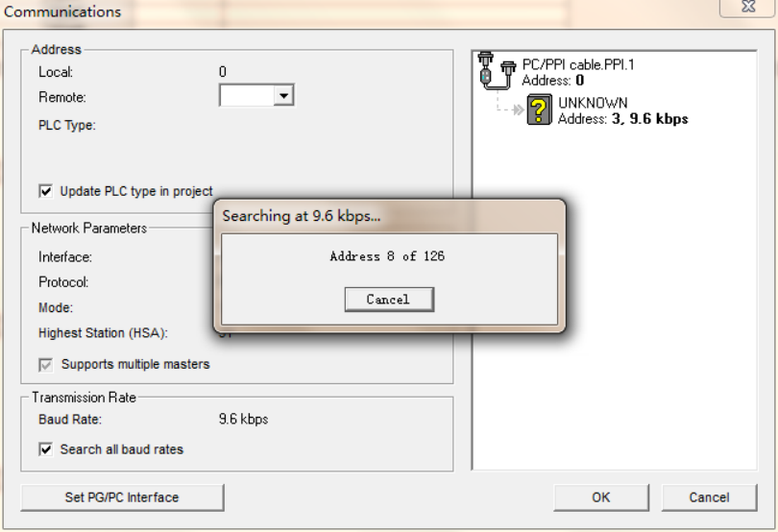Toggle Supports multiple masters checkbox

pos(46,365)
